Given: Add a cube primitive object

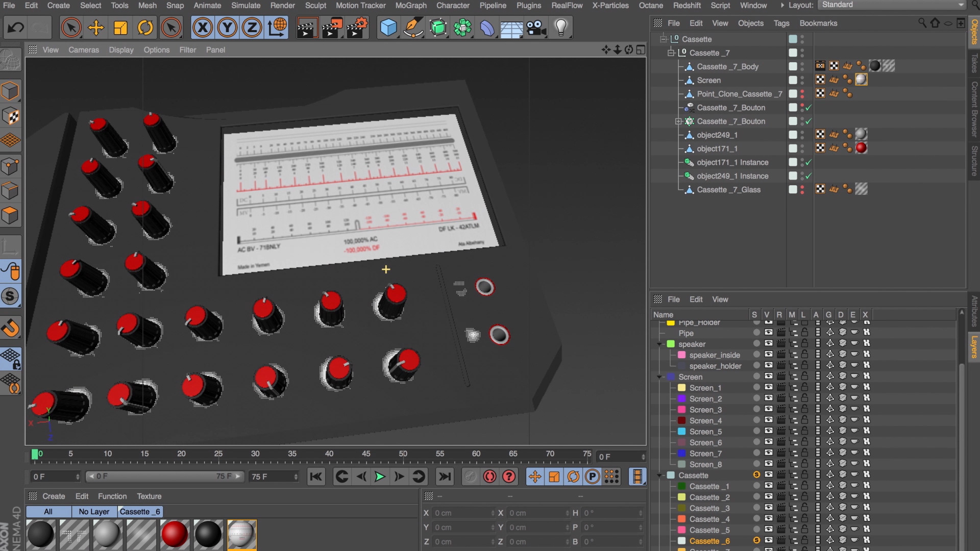Looking at the screenshot, I should (388, 28).
